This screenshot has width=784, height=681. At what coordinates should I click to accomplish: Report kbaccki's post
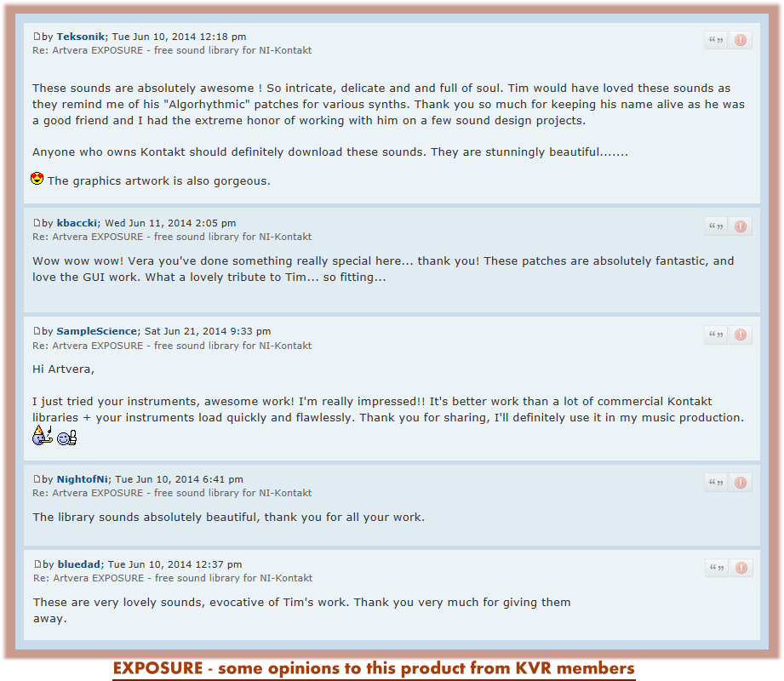pos(741,226)
